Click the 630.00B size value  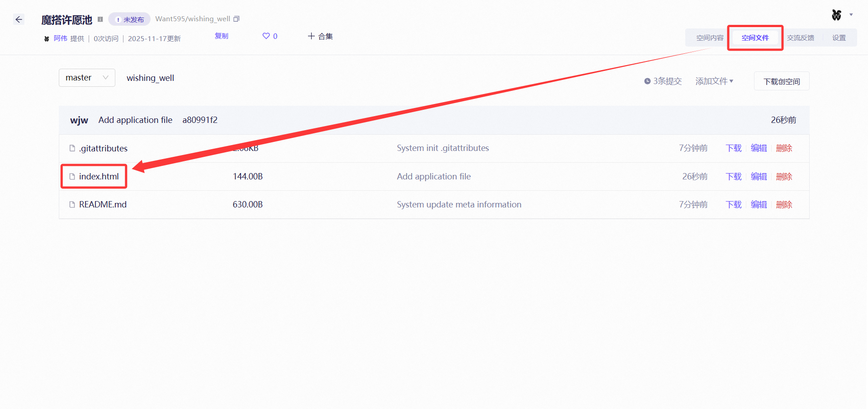[x=248, y=205]
